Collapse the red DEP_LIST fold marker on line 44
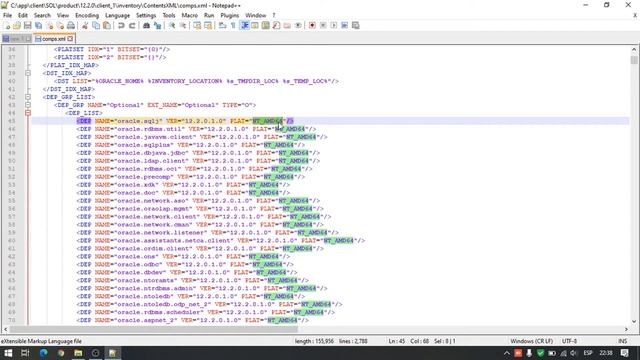 (28, 113)
